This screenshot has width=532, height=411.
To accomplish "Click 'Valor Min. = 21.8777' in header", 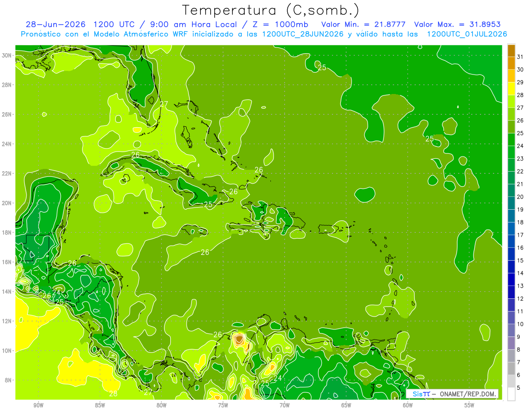I will [364, 24].
